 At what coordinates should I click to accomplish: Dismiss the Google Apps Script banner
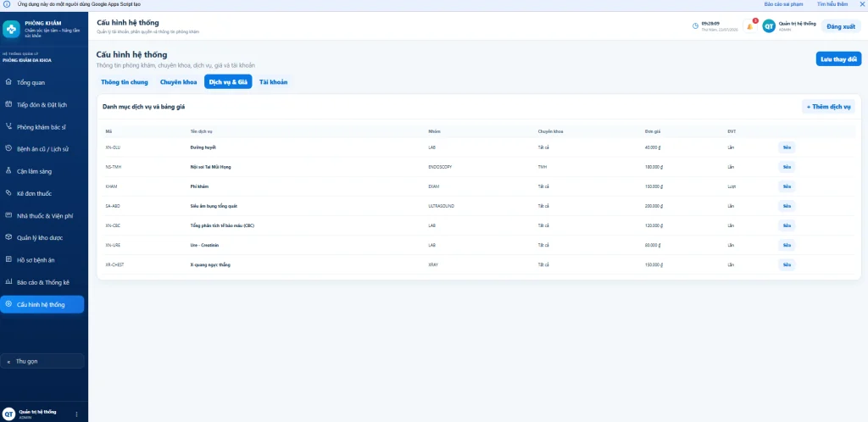861,4
